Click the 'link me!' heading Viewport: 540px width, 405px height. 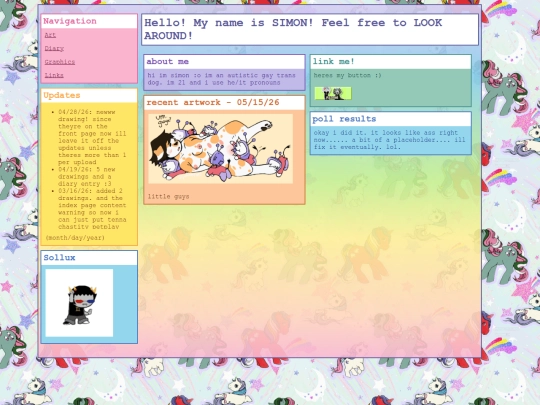[333, 62]
